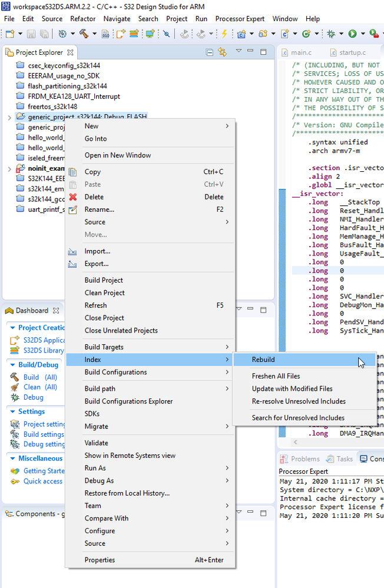
Task: Select the freertos_s32k148 project
Action: [x=52, y=107]
